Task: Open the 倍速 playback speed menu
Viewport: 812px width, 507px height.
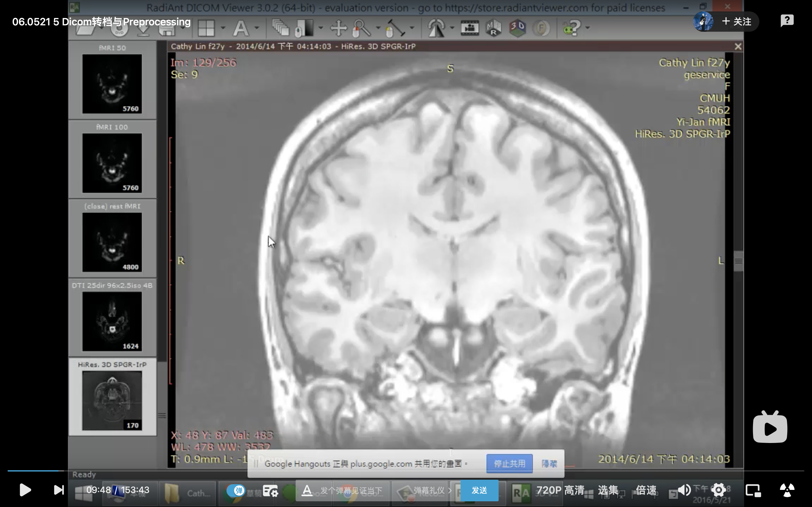Action: pyautogui.click(x=646, y=490)
